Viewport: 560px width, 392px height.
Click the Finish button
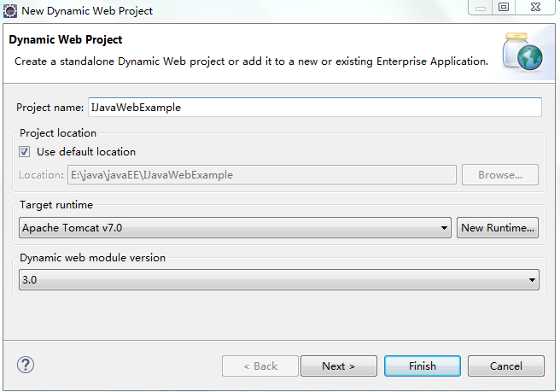tap(423, 366)
